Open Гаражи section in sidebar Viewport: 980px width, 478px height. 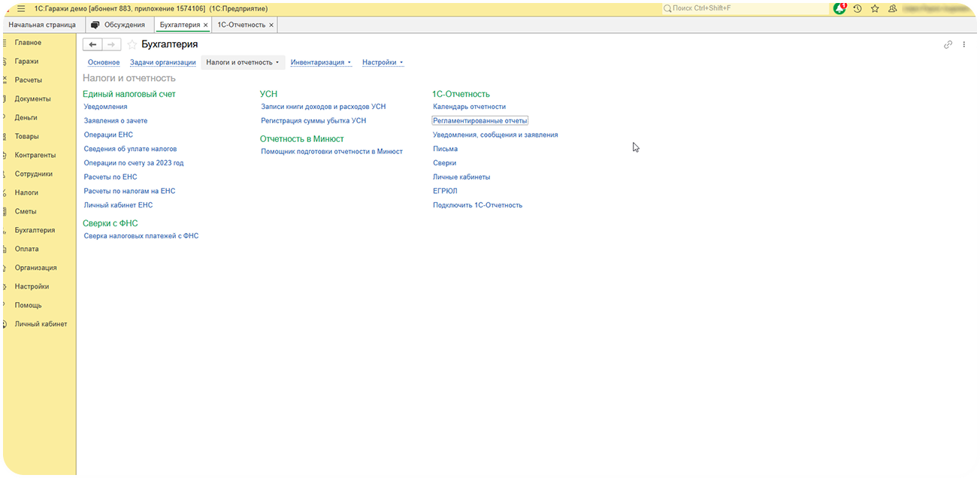pos(26,62)
